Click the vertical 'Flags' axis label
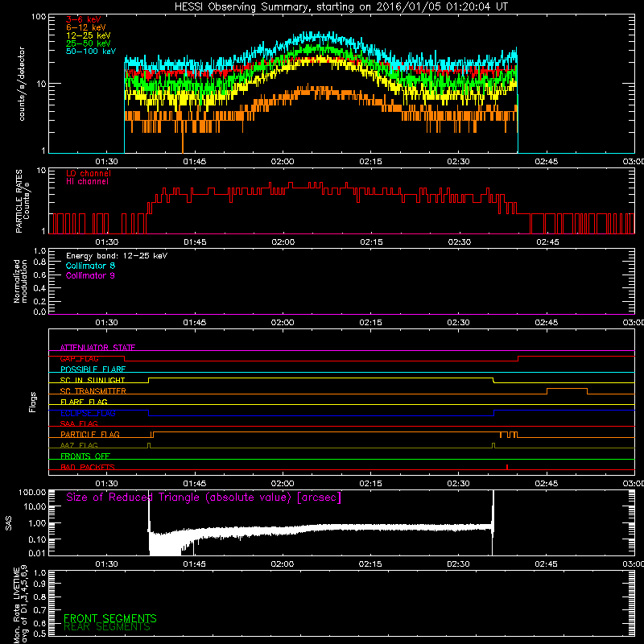 click(32, 402)
